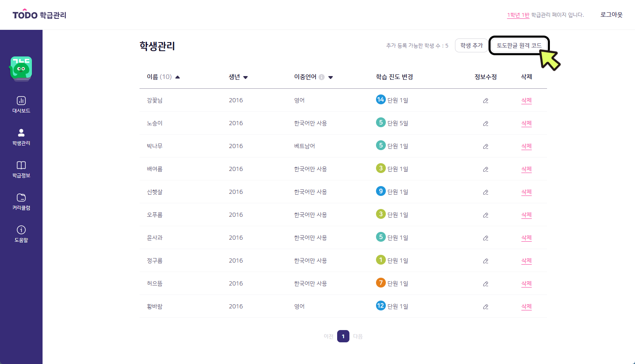Click pencil edit icon for 황바람
Screen dimensions: 635x364
tap(486, 307)
